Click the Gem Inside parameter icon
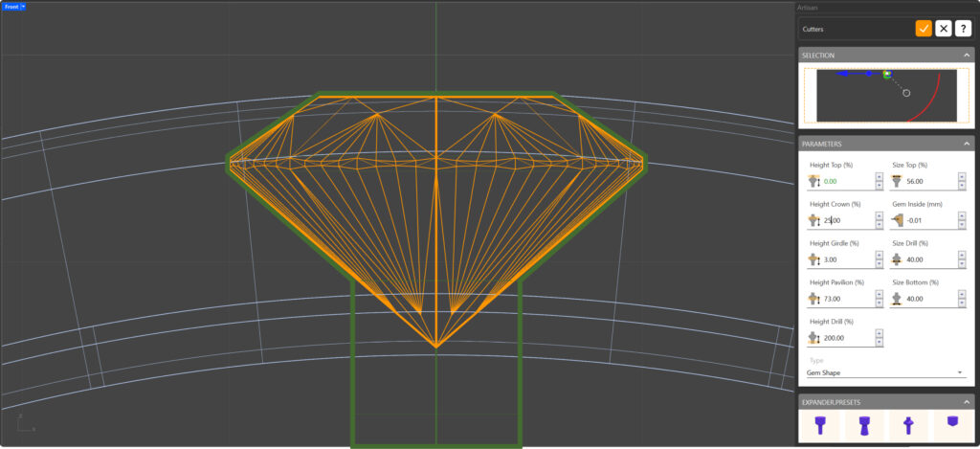 897,220
